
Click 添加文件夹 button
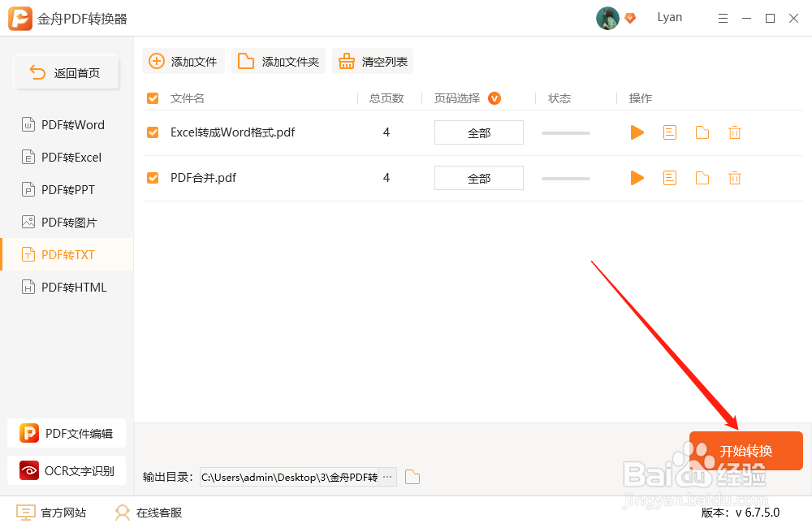[278, 61]
